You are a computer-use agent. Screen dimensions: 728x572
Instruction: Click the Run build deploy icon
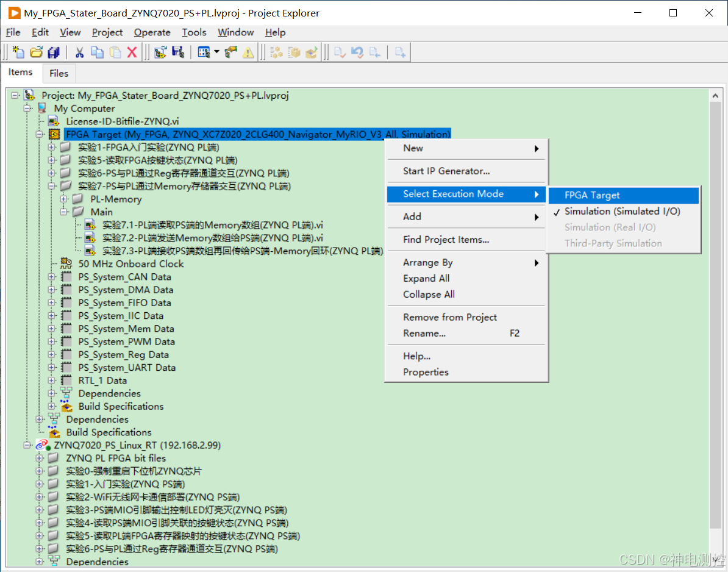pyautogui.click(x=312, y=52)
